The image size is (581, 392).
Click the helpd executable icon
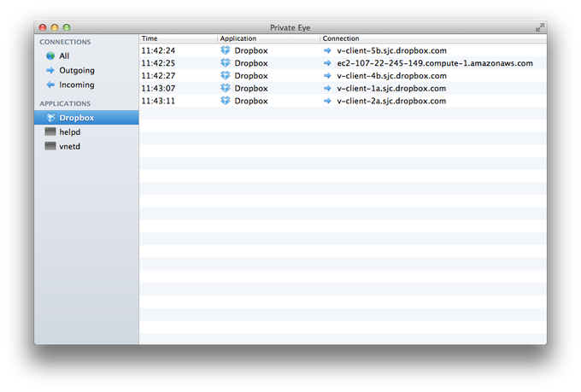pyautogui.click(x=50, y=132)
